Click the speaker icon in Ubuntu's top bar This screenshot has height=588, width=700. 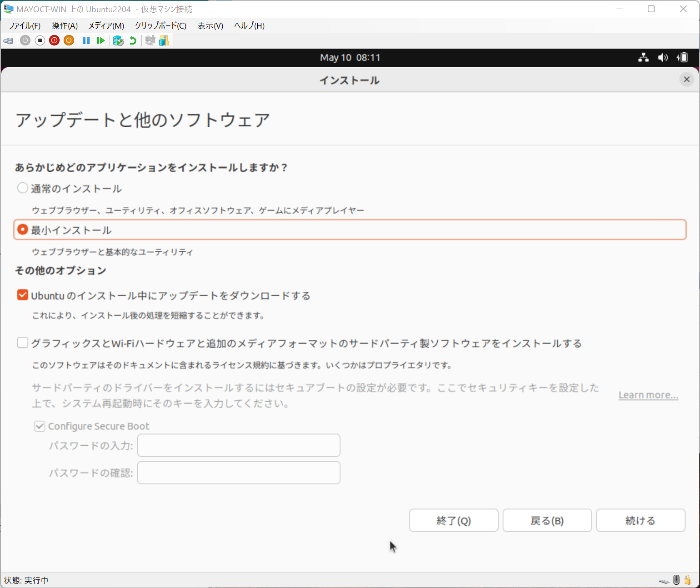[663, 58]
